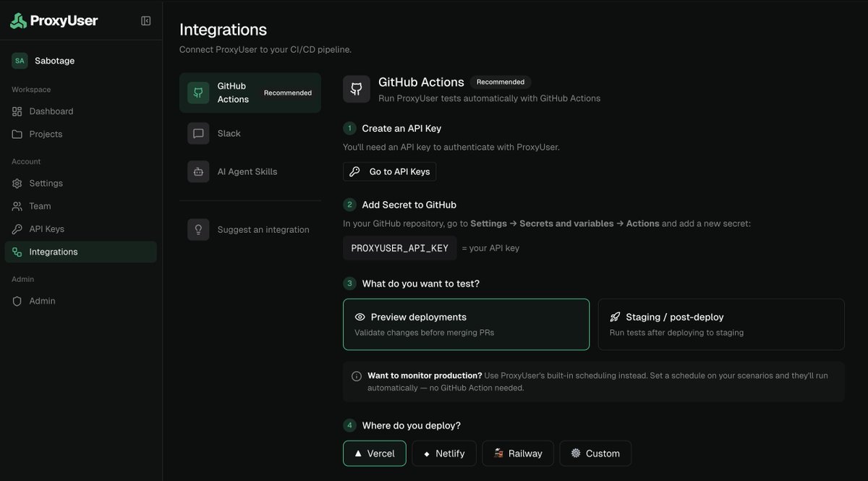This screenshot has width=868, height=481.
Task: Click the Integrations icon in sidebar
Action: (x=17, y=252)
